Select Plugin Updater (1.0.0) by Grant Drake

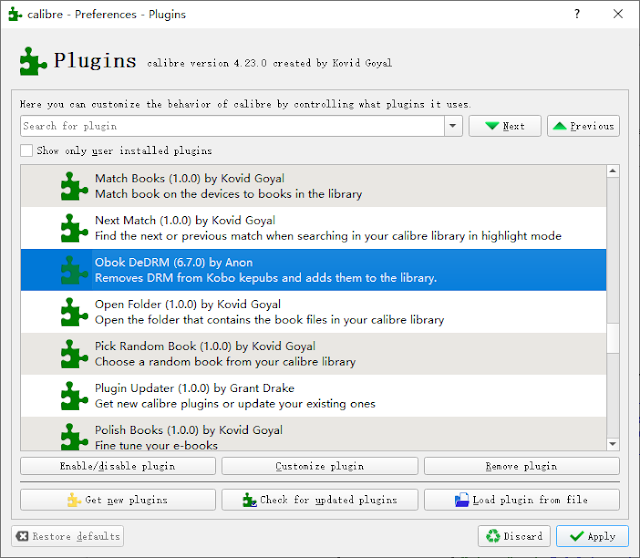(x=313, y=396)
